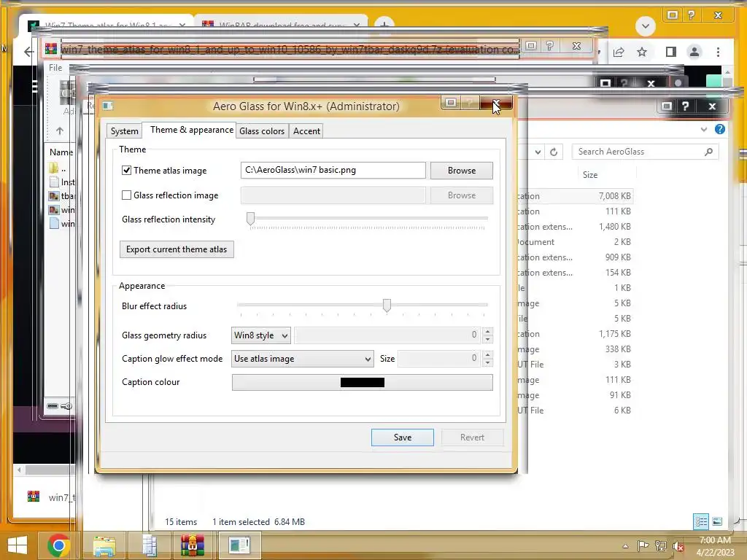Open the Explorer address history dropdown

(538, 152)
